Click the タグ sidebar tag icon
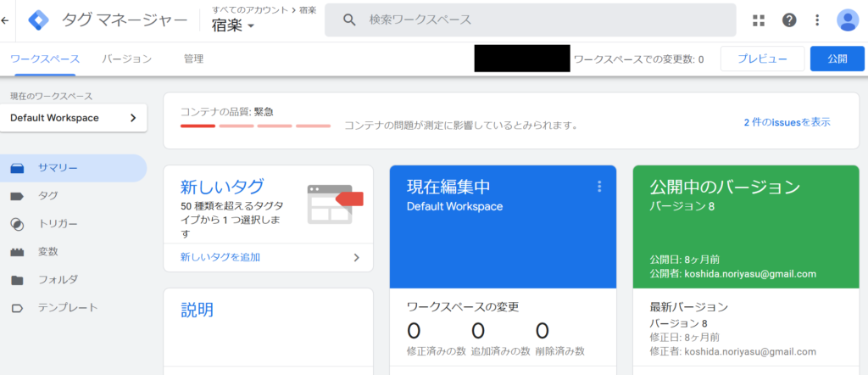Viewport: 868px width, 375px height. point(17,196)
